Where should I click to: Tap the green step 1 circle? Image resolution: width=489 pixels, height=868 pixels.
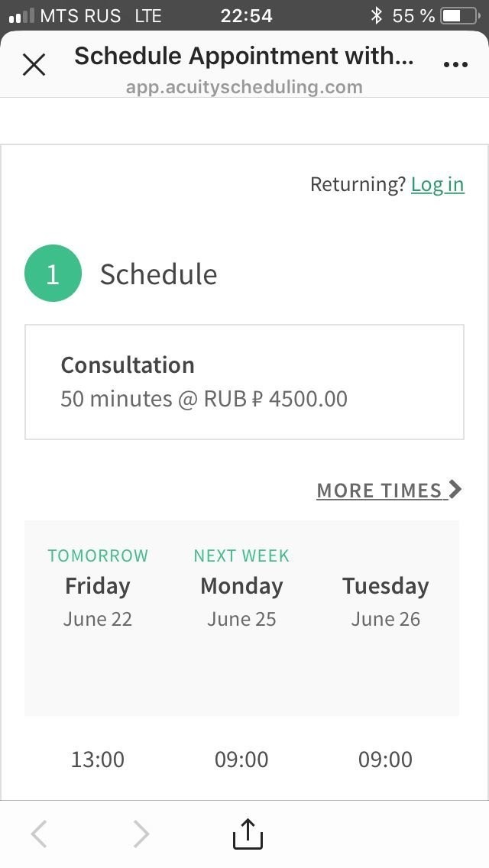(x=53, y=274)
